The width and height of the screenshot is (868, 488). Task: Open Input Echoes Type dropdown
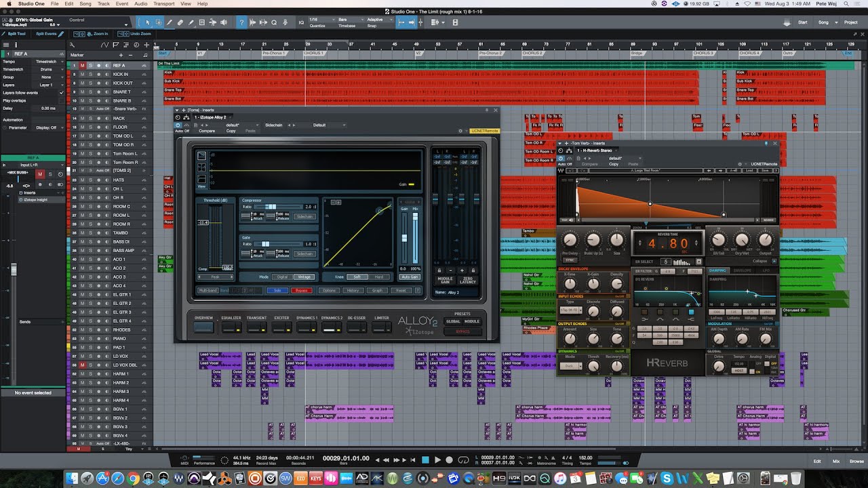pyautogui.click(x=572, y=310)
